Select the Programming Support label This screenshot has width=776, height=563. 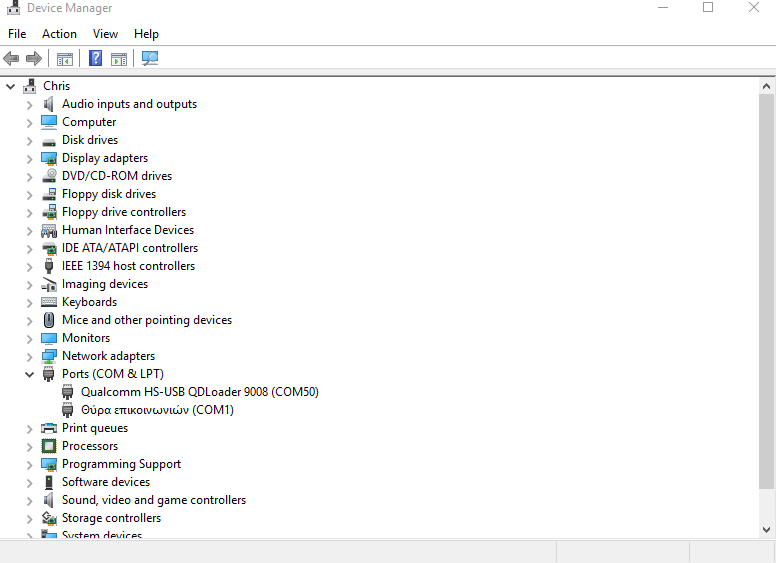(121, 464)
